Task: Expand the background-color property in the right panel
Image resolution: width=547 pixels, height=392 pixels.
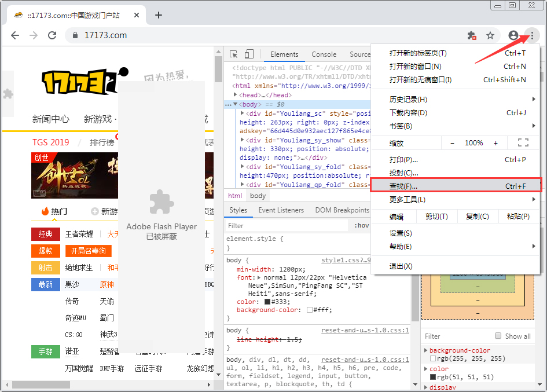Action: click(x=425, y=350)
